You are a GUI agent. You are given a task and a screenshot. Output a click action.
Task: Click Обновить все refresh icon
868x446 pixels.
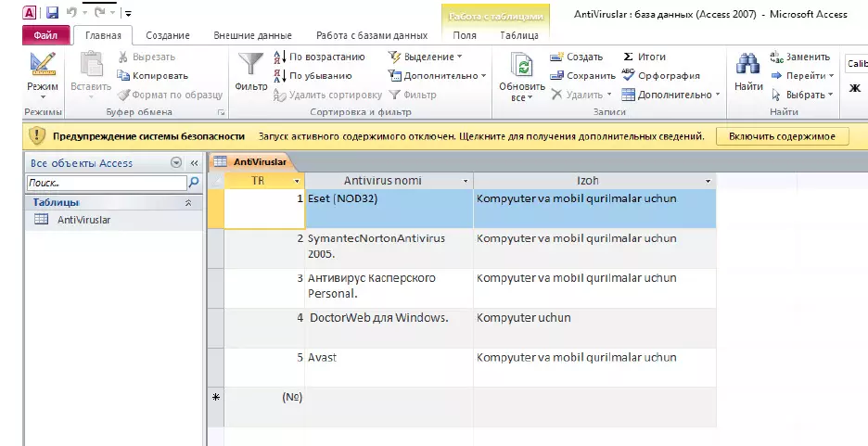[522, 67]
